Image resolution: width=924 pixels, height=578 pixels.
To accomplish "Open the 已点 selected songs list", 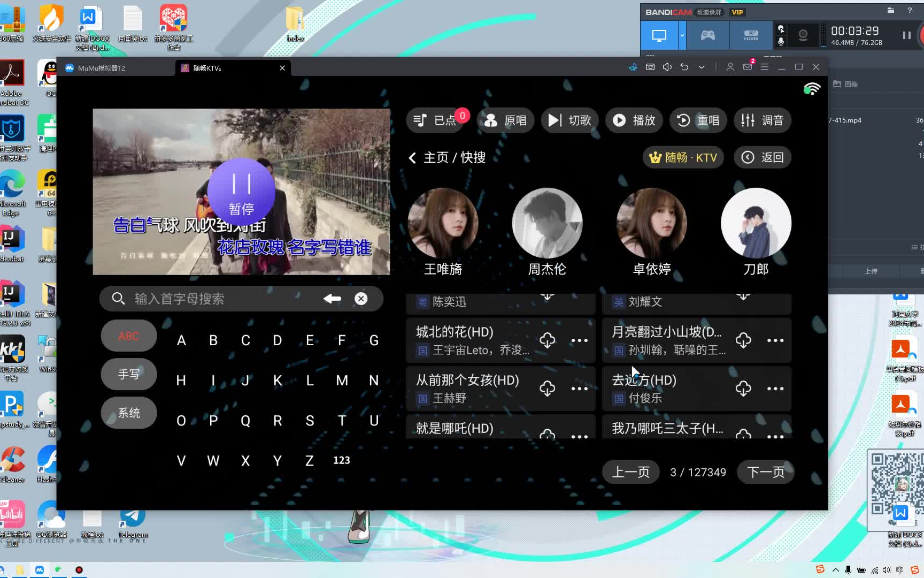I will 437,120.
